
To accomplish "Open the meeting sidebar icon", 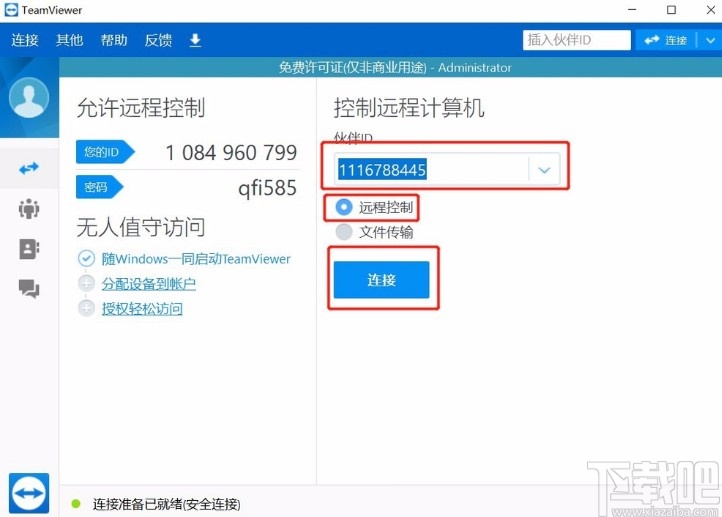I will coord(29,209).
